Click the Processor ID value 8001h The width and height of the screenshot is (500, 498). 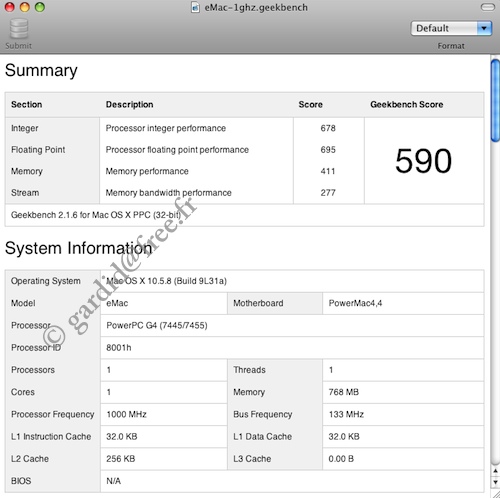pyautogui.click(x=119, y=348)
